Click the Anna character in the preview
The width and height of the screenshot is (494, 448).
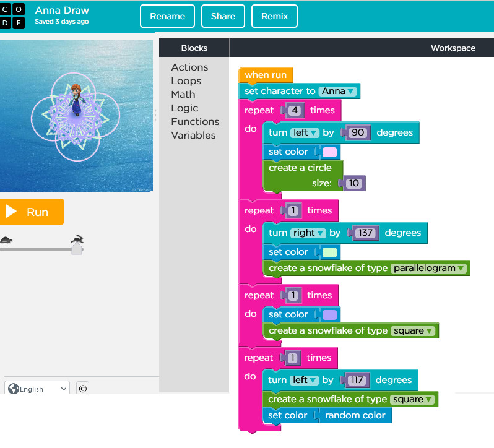76,100
